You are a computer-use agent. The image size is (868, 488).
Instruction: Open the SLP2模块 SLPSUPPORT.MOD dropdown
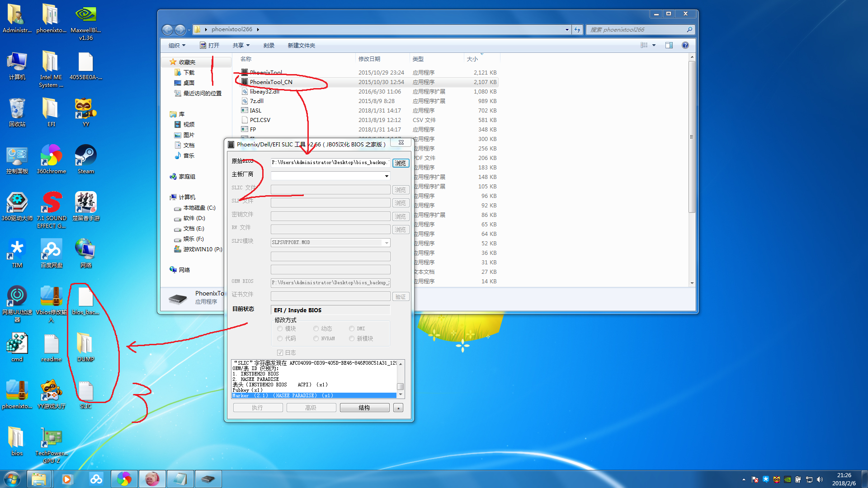(387, 243)
